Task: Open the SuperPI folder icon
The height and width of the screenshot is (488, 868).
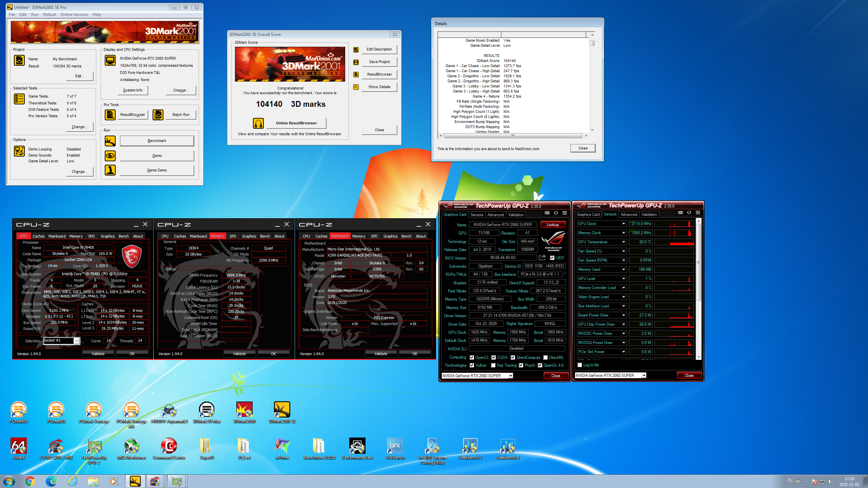Action: [206, 449]
